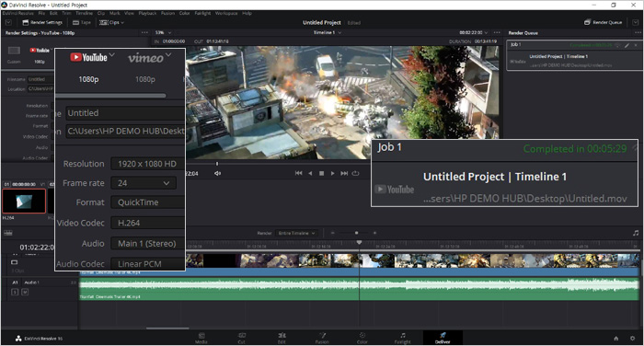Select the Job 1 render queue entry
The image size is (644, 346).
tap(574, 55)
